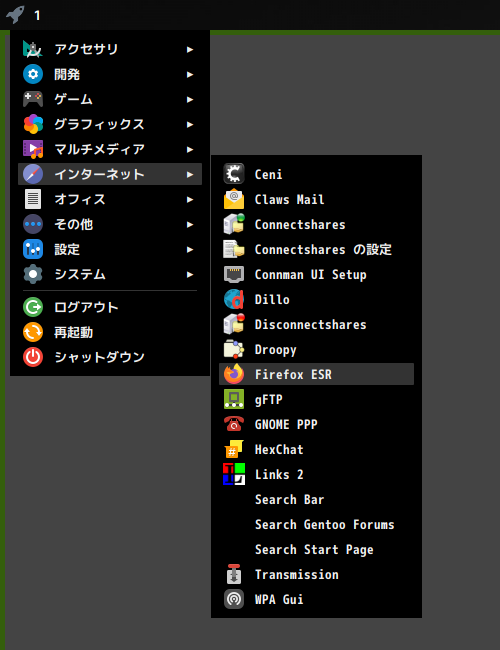Expand the マルチメディア submenu arrow
The image size is (500, 650).
(190, 149)
